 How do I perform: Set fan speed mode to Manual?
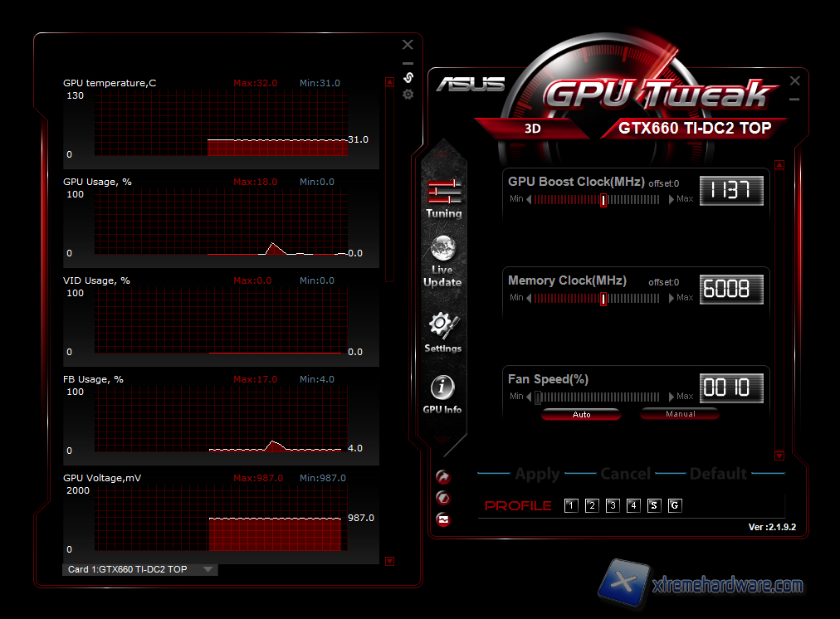coord(680,414)
